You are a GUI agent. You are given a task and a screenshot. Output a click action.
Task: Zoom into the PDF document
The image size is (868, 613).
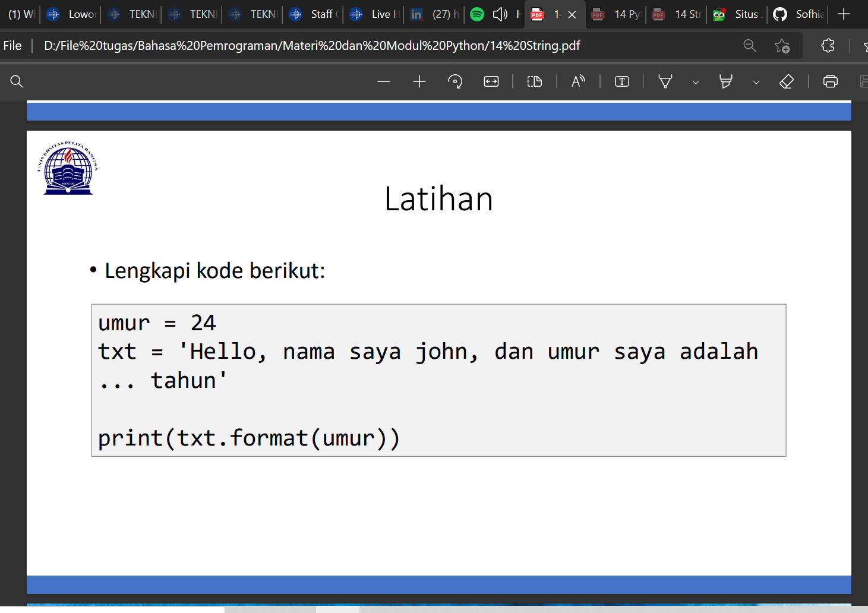(x=419, y=81)
